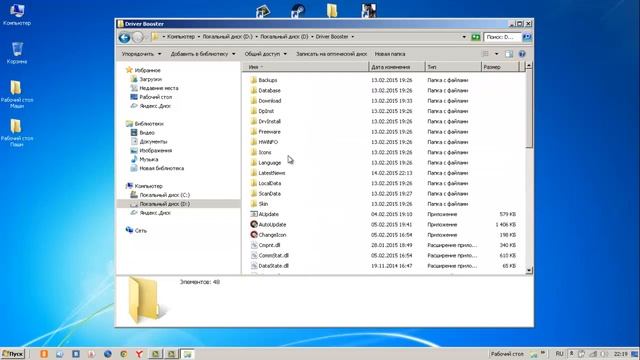Sort by Дата изменения column header

coord(396,67)
